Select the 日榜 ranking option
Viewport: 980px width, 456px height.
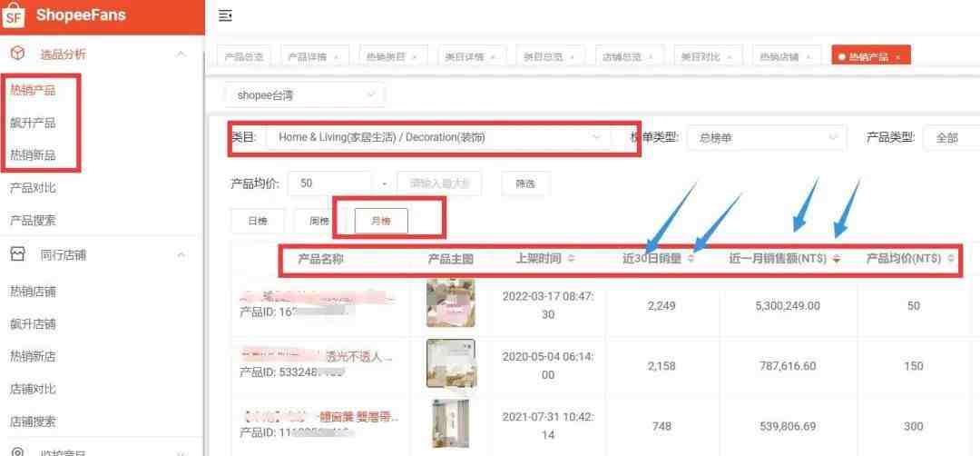[x=258, y=221]
